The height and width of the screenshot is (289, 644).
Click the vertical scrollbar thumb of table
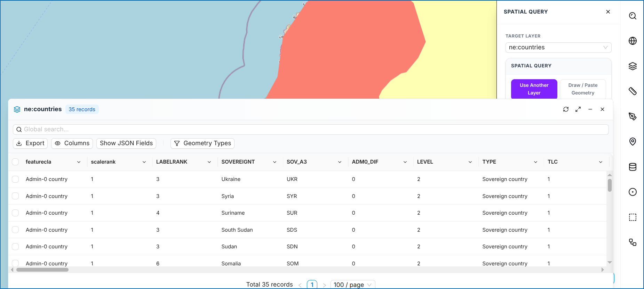tap(610, 185)
